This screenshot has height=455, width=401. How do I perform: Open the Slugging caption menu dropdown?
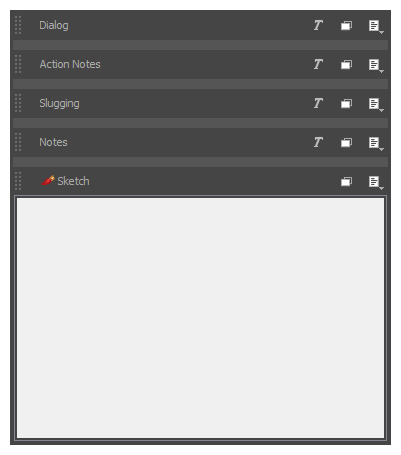click(376, 105)
